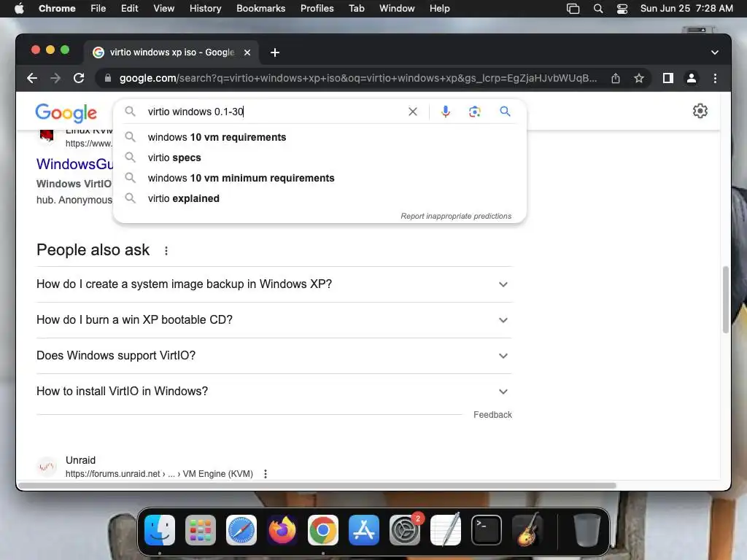Expand burn a win XP bootable CD question
The image size is (747, 560).
pyautogui.click(x=274, y=320)
